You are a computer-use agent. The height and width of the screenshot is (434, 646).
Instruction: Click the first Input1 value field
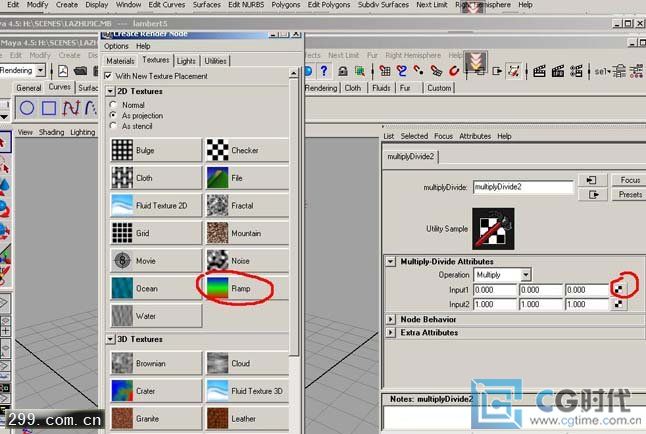tap(495, 290)
